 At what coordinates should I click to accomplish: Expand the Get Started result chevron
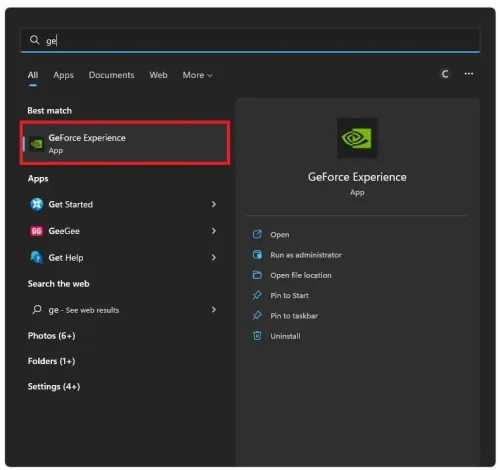pyautogui.click(x=214, y=204)
